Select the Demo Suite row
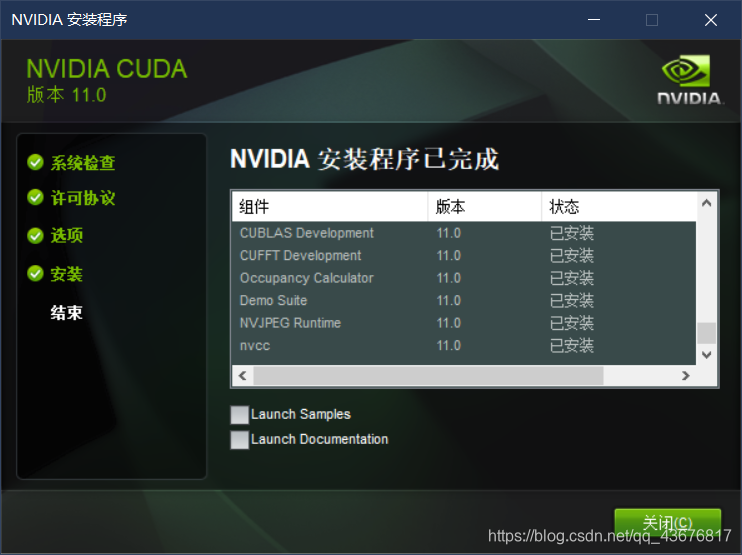This screenshot has width=742, height=555. click(464, 300)
